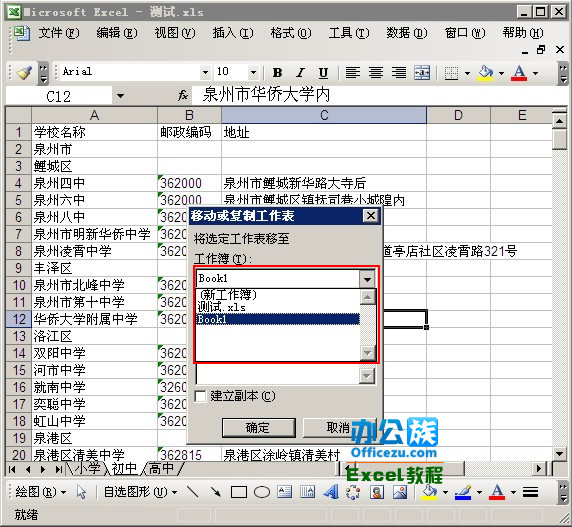
Task: Click the Align Left icon
Action: 353,73
